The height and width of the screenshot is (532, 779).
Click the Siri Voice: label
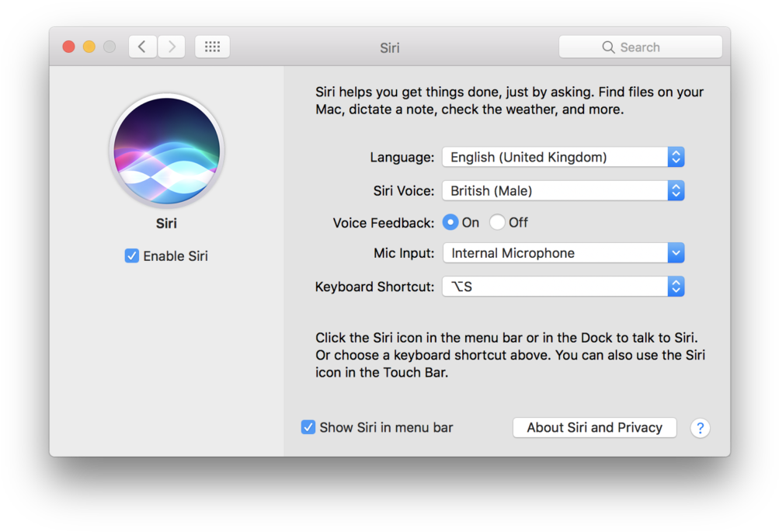(x=403, y=191)
